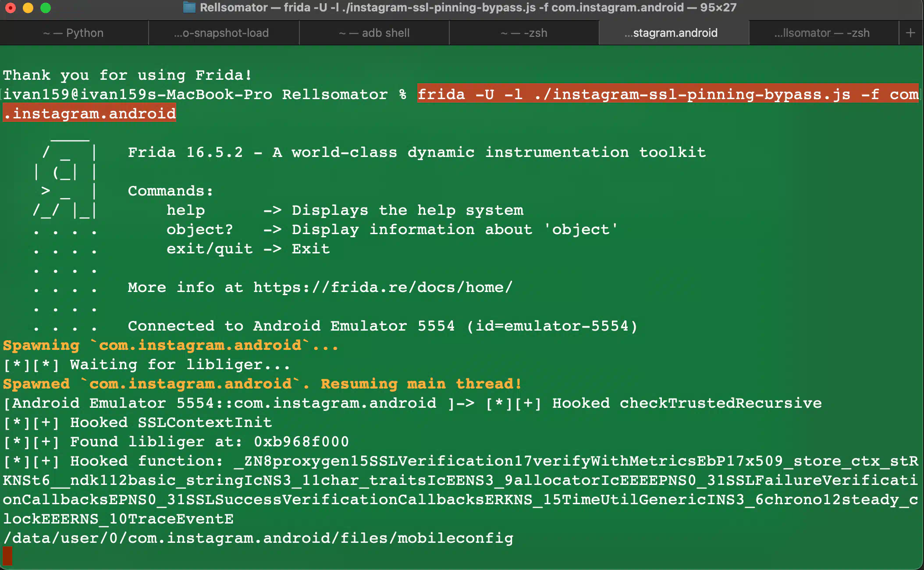Click the 'Spawning com.instagram.android' line

tap(171, 345)
